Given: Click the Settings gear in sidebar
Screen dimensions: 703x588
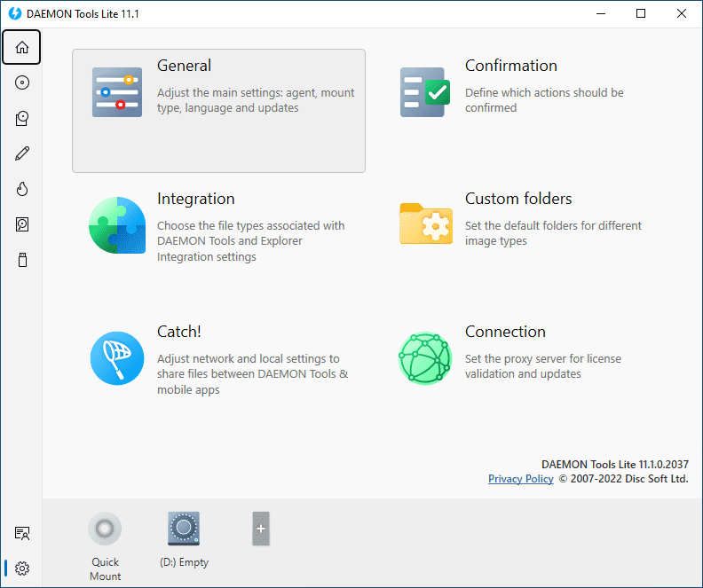Looking at the screenshot, I should (22, 568).
